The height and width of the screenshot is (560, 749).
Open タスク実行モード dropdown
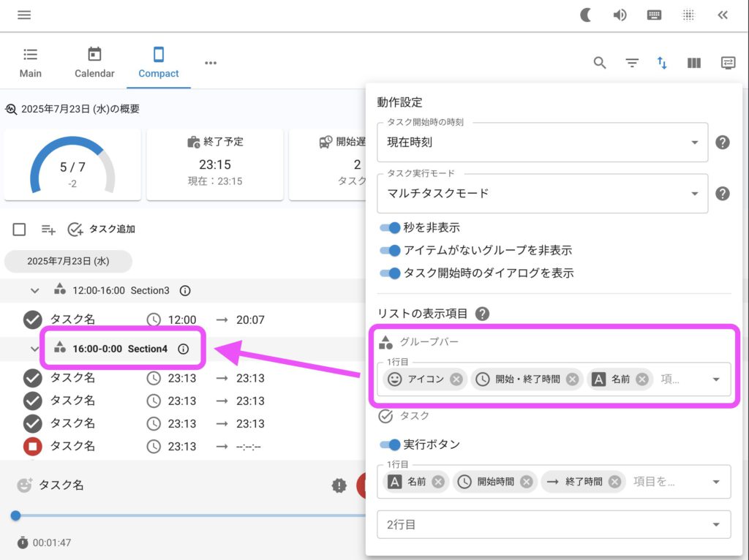(x=542, y=193)
